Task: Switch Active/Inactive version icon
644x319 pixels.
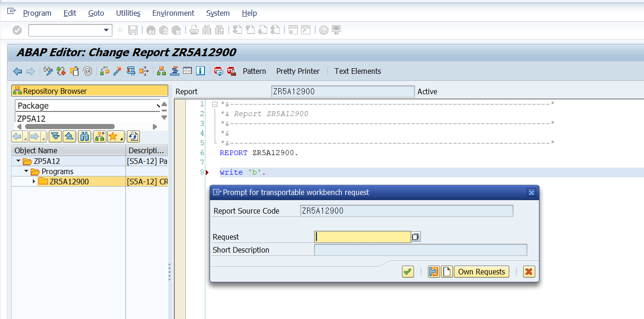Action: (x=61, y=71)
